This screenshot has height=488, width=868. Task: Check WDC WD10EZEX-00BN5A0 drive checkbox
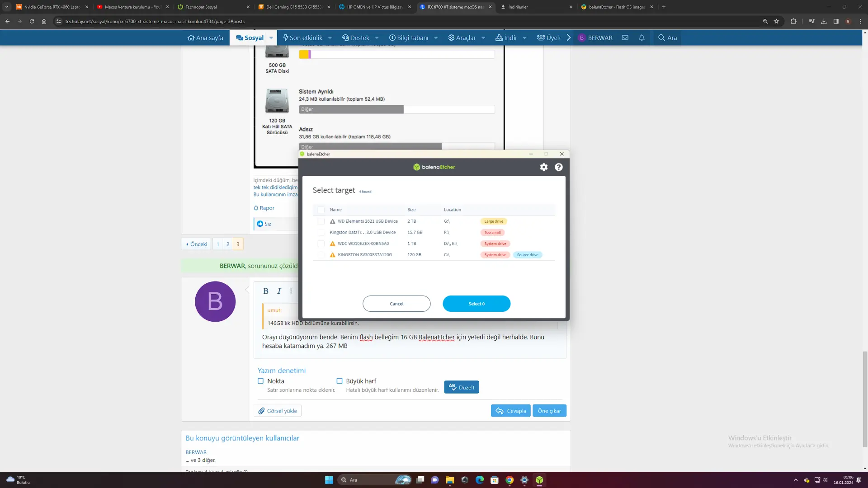tap(321, 244)
